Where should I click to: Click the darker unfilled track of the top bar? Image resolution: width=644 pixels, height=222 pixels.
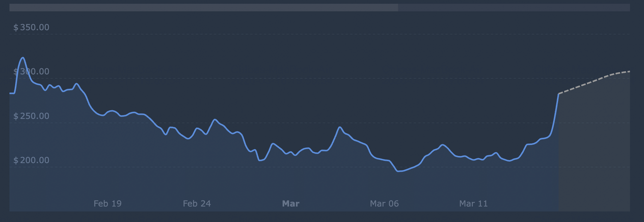tap(513, 8)
